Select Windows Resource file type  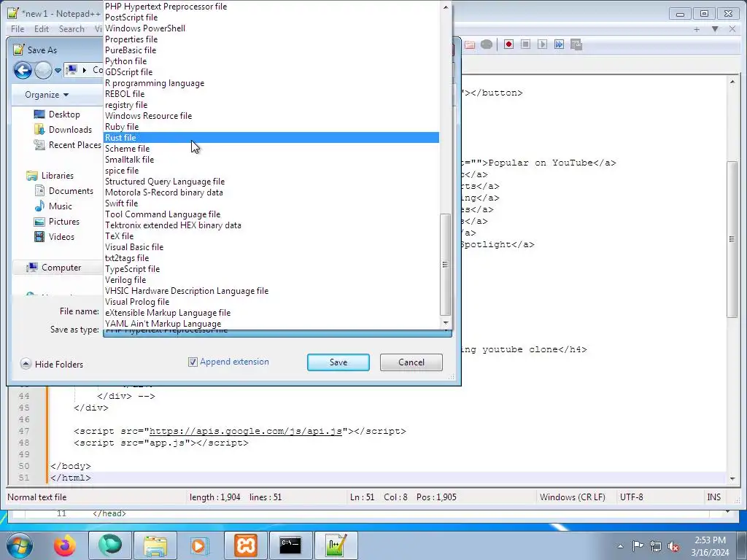pos(271,116)
